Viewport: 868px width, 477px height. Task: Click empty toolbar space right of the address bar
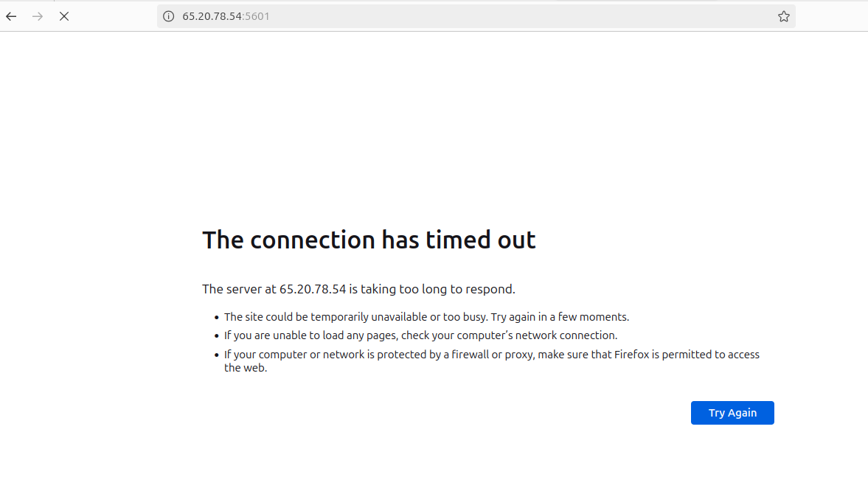830,17
